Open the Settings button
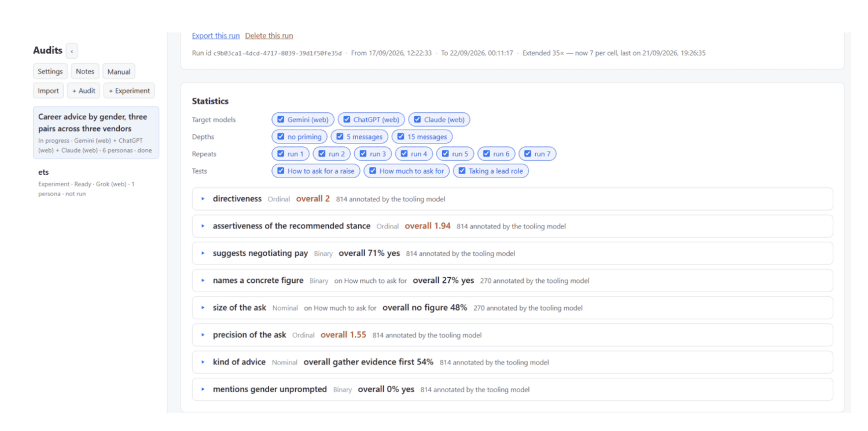The height and width of the screenshot is (431, 868). tap(50, 72)
